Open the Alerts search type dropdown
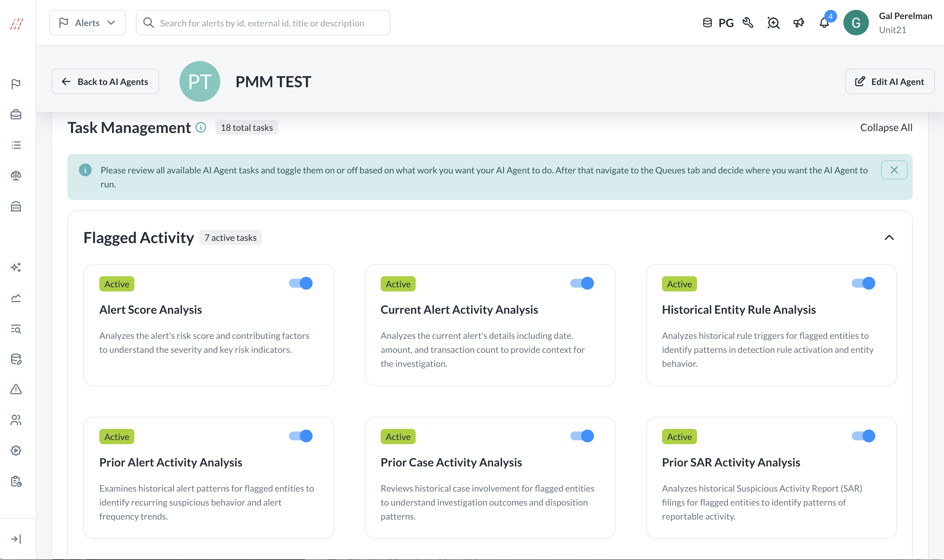The image size is (944, 560). [87, 23]
